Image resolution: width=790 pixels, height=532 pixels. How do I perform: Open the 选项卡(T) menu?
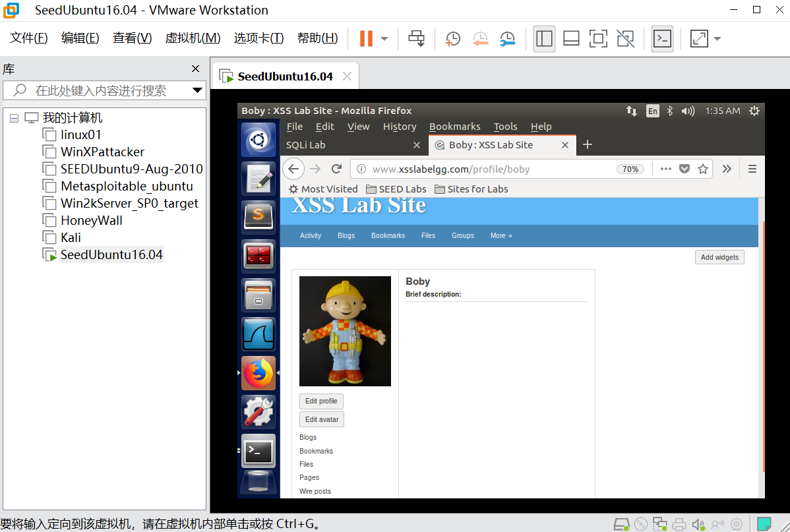pyautogui.click(x=259, y=38)
